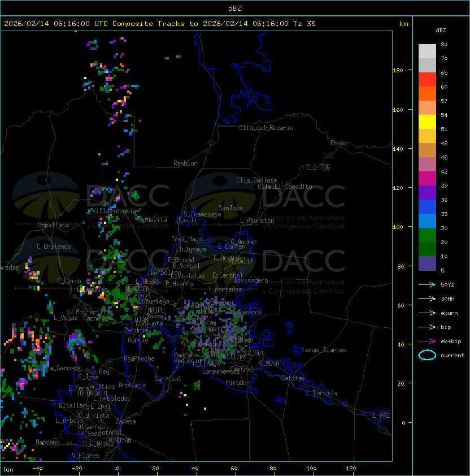The width and height of the screenshot is (470, 476).
Task: Click the yellow eburn arrow legend icon
Action: pos(427,313)
